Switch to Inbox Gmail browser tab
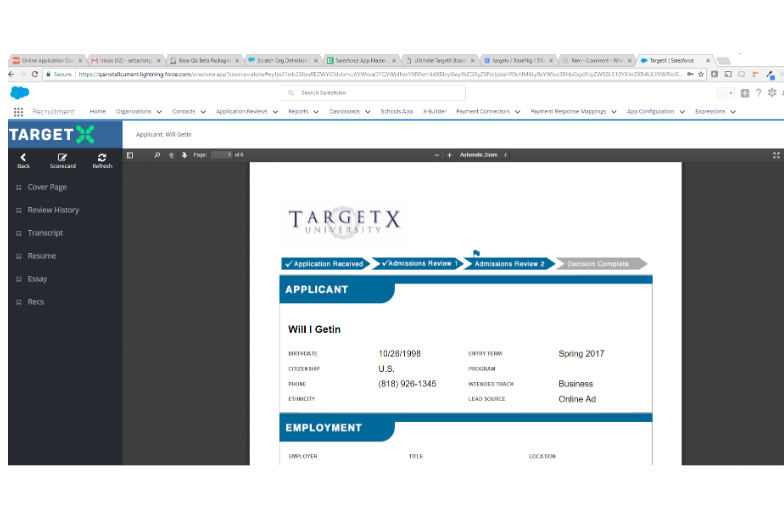Image resolution: width=784 pixels, height=520 pixels. [125, 60]
